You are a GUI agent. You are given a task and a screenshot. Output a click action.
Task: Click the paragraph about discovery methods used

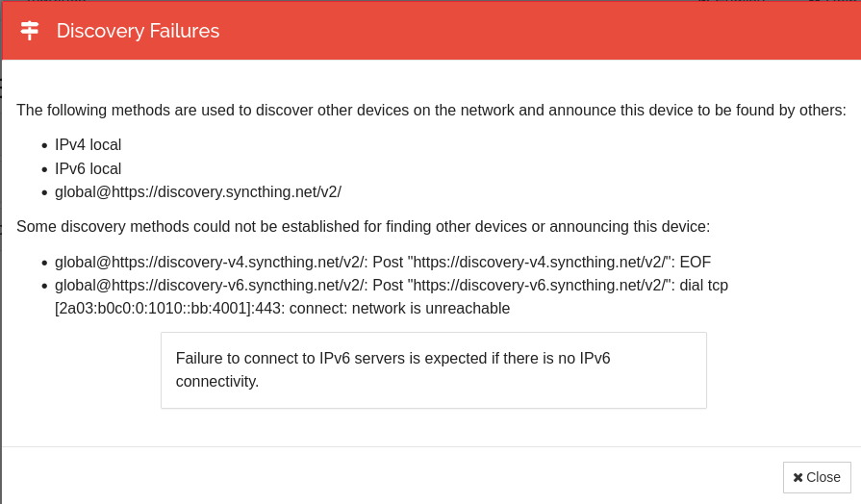coord(431,111)
